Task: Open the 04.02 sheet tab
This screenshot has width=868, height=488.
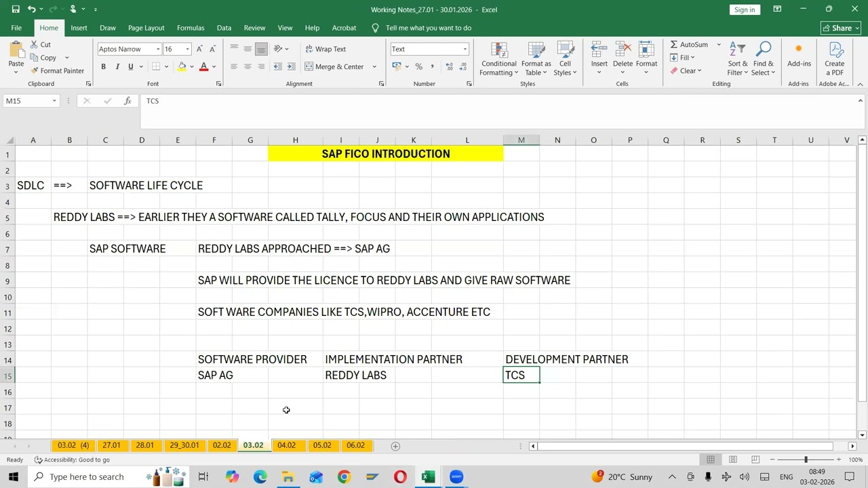Action: (x=286, y=445)
